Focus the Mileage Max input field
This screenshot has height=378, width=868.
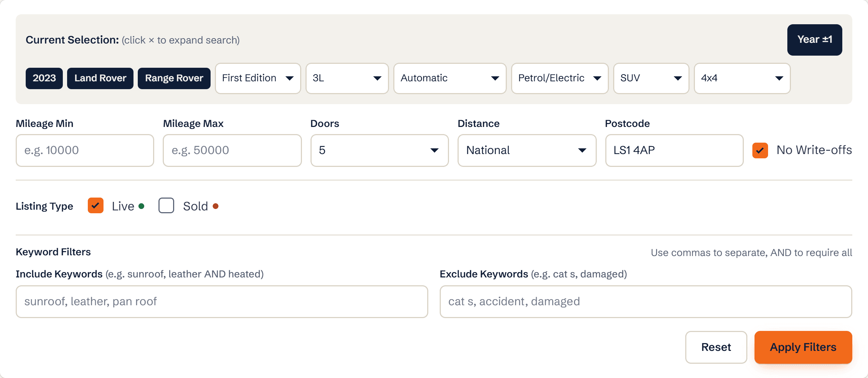(x=232, y=150)
